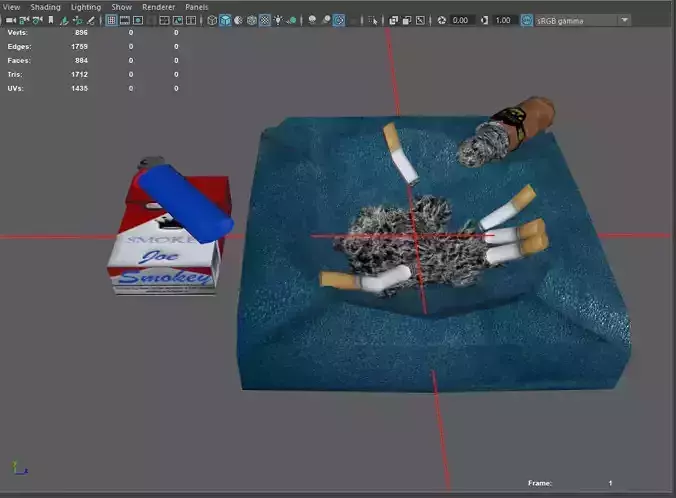Switch to Wireframe shading icon
This screenshot has height=498, width=676.
212,20
